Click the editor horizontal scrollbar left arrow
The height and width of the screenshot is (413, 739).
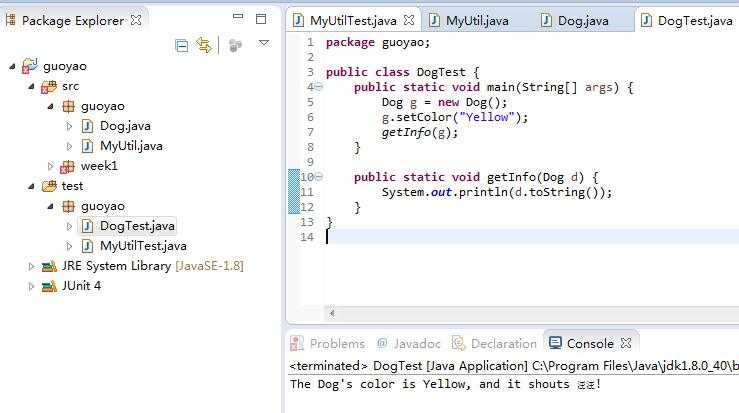(x=331, y=313)
